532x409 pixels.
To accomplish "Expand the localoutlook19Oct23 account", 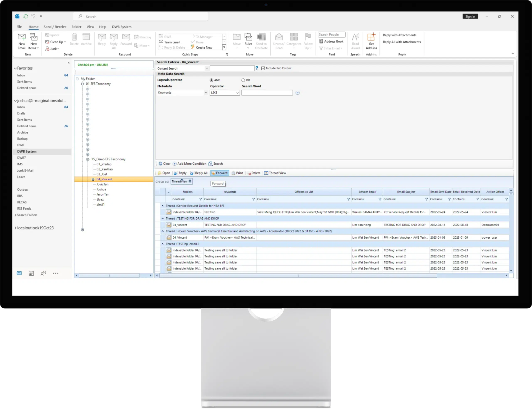I will (x=15, y=228).
